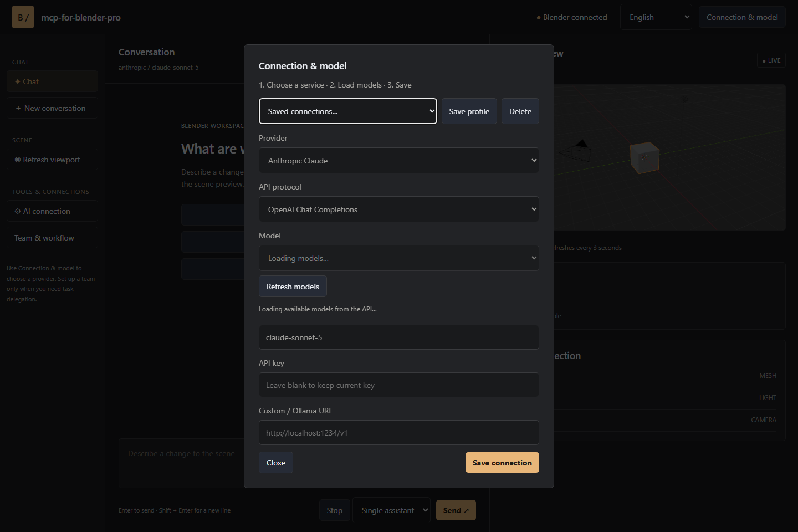Click the mcp-for-blender-pro title

pos(81,17)
